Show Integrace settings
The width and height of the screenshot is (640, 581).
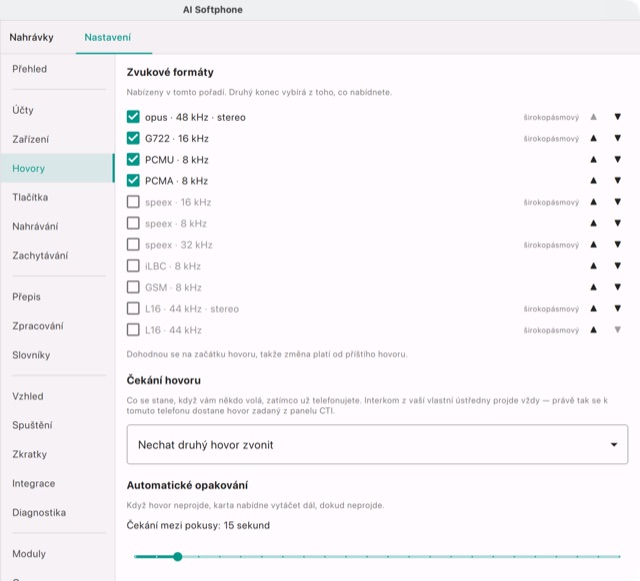[58, 483]
